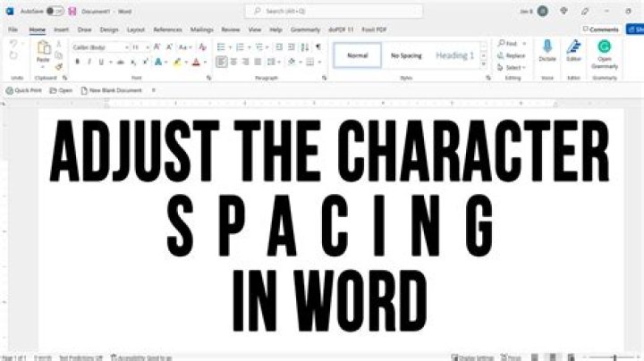This screenshot has height=361, width=644.
Task: Apply the Heading 1 style thumbnail
Action: click(x=454, y=55)
